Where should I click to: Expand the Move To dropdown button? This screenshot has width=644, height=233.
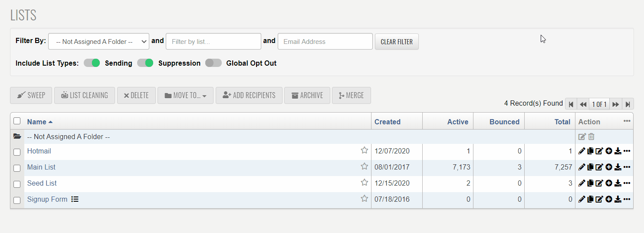pos(185,96)
